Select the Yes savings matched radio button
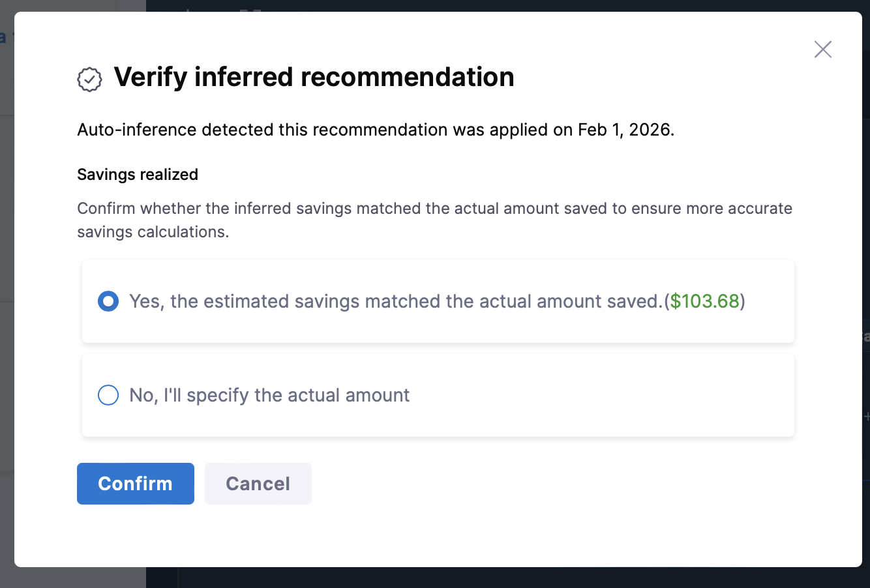Screen dimensions: 870x588 pyautogui.click(x=108, y=301)
